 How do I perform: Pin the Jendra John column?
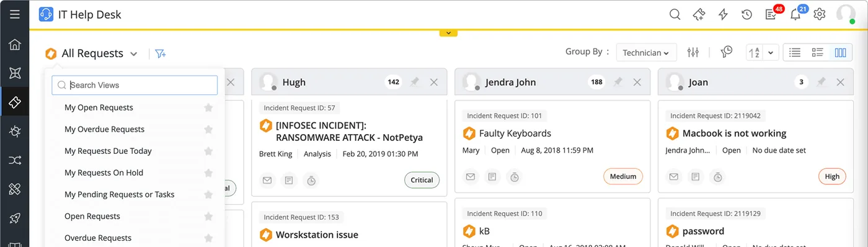[618, 82]
